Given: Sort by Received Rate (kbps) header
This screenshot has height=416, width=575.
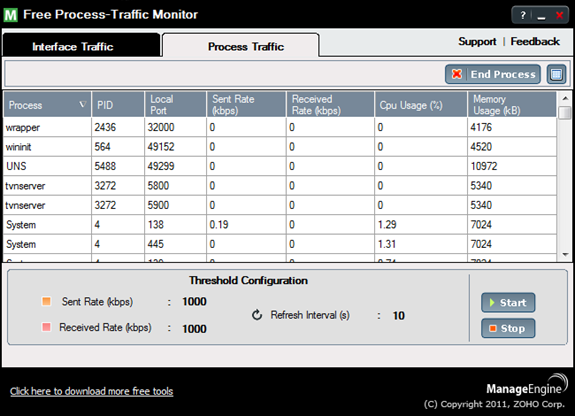Looking at the screenshot, I should pos(330,105).
